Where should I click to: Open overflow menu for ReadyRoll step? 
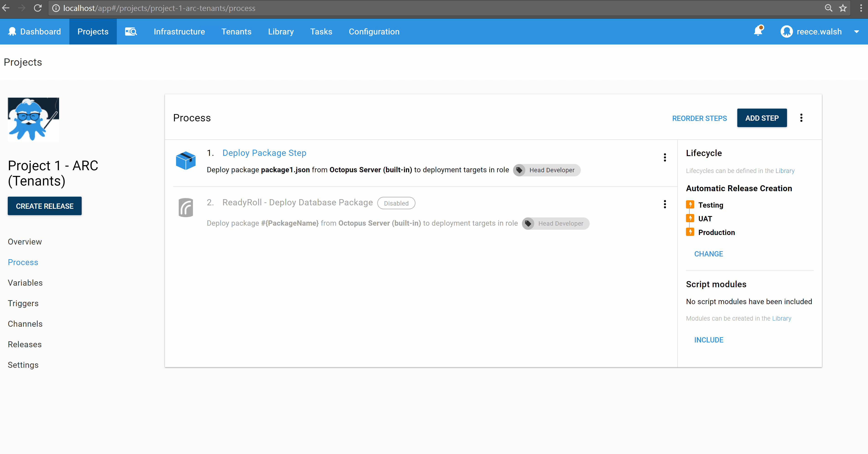[x=665, y=204]
